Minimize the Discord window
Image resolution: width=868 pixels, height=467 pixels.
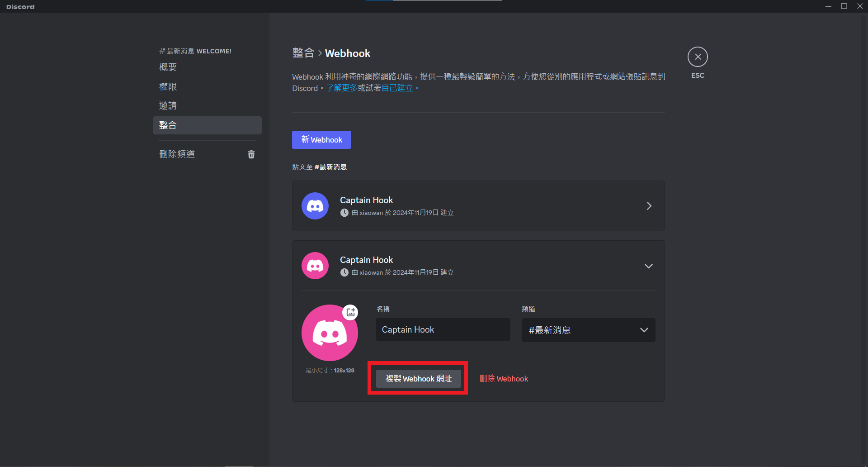[828, 6]
